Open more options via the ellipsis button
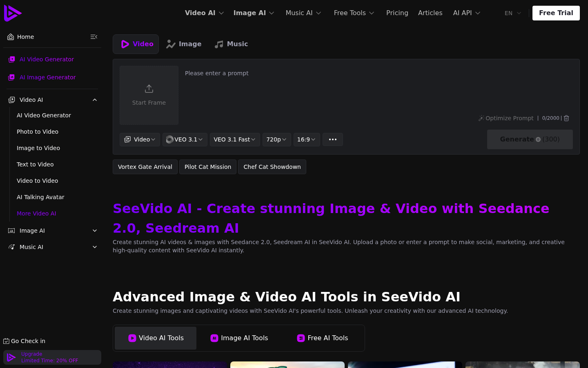 pyautogui.click(x=333, y=139)
